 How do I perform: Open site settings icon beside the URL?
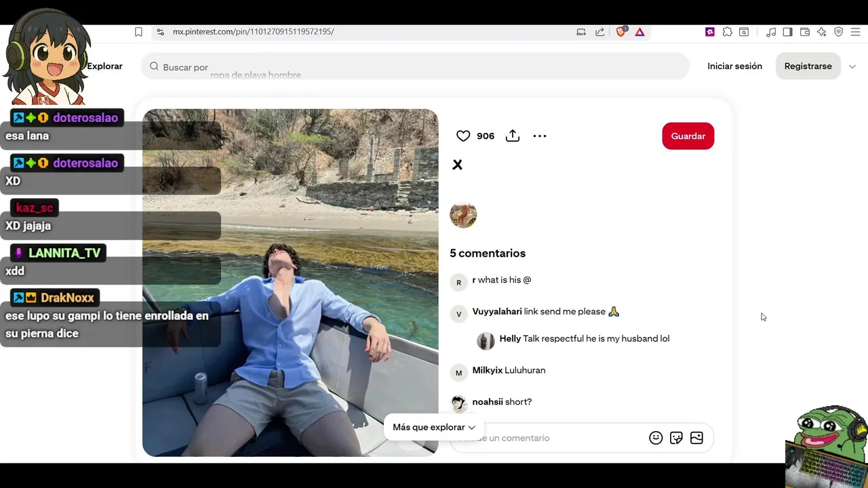(160, 32)
